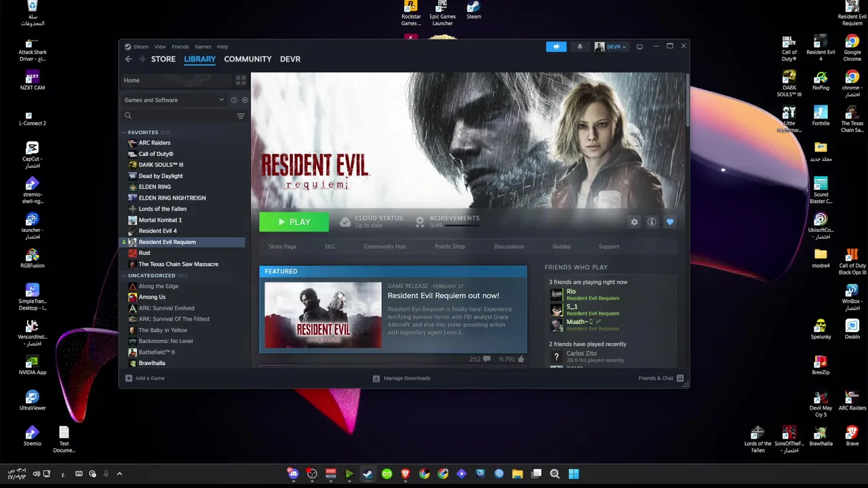This screenshot has width=868, height=488.
Task: Switch library to grid collections view icon
Action: tap(241, 81)
